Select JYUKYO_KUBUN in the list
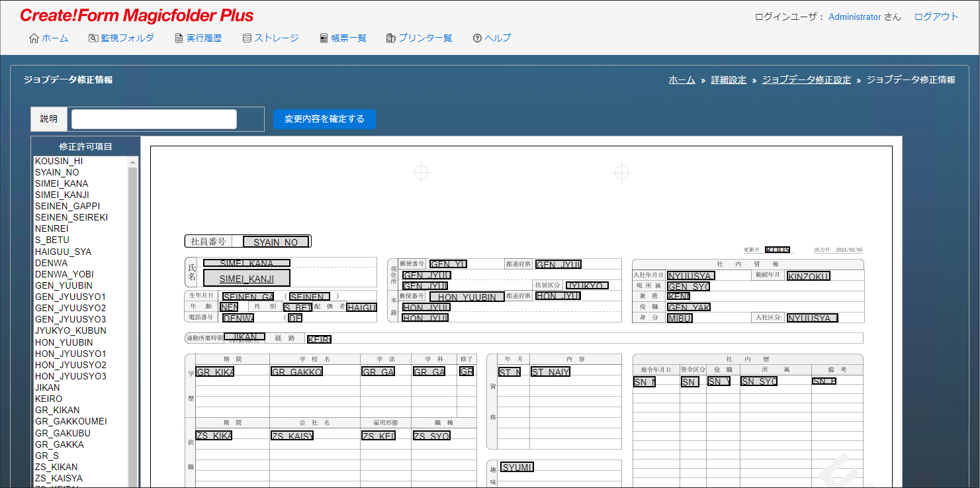 (x=71, y=330)
